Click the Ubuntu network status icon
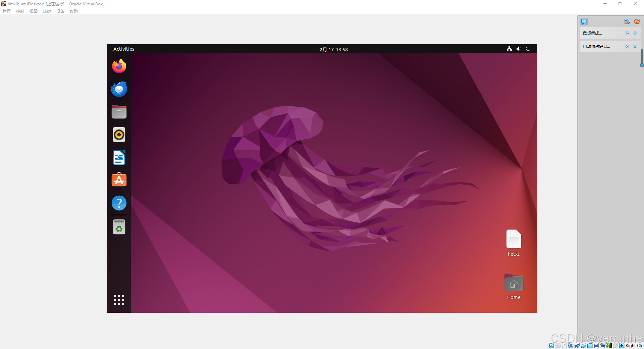 click(509, 49)
